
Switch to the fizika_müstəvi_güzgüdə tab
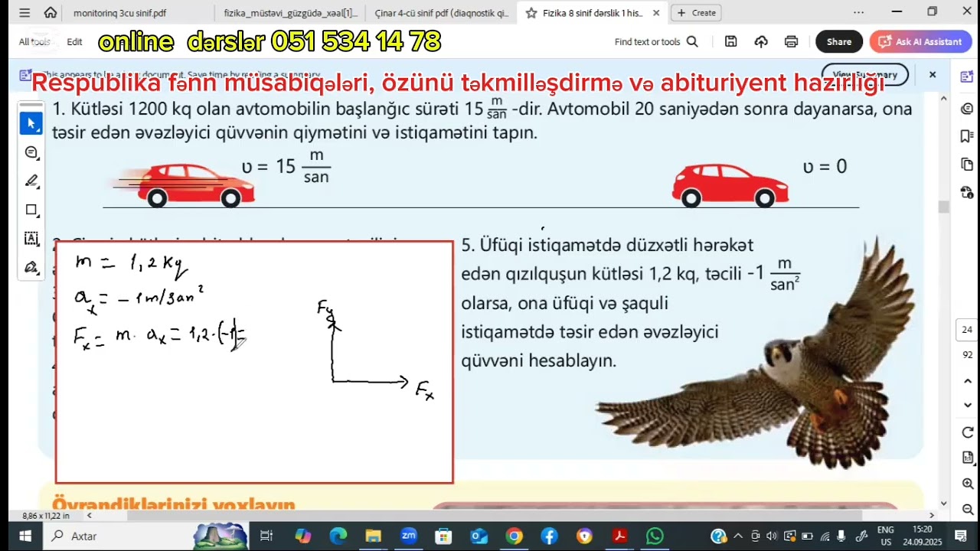click(x=291, y=13)
